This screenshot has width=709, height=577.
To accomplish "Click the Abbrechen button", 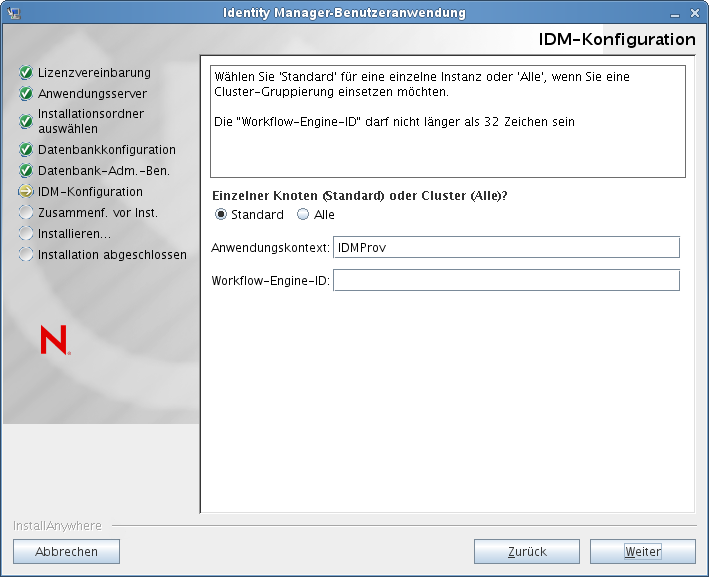I will point(66,552).
